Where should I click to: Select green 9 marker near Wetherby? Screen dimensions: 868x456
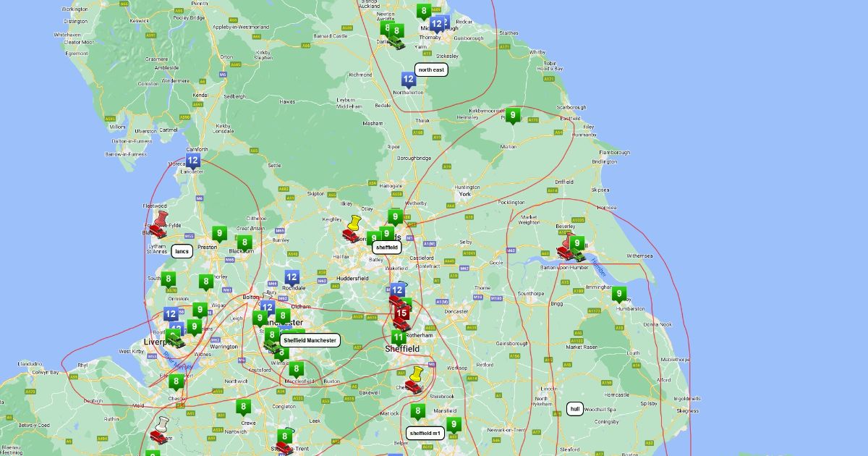coord(394,216)
